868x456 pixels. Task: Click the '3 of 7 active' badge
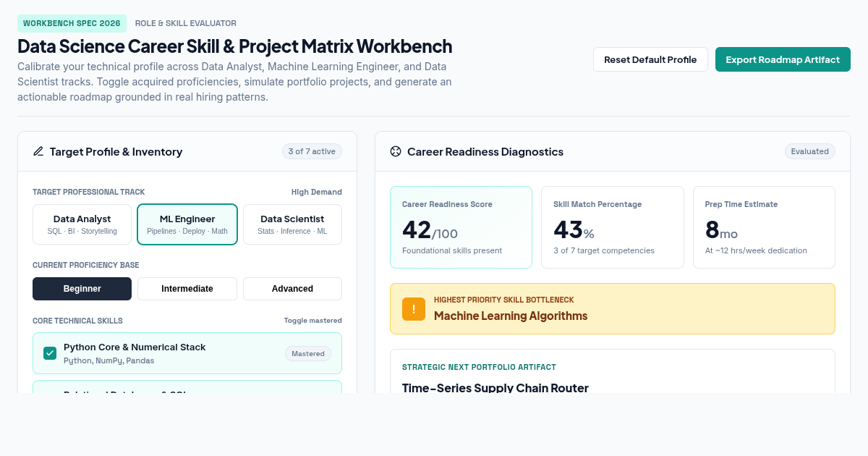[x=312, y=151]
